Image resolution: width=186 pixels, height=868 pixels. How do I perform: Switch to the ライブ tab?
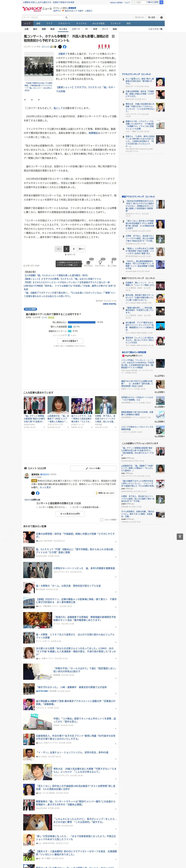49,23
